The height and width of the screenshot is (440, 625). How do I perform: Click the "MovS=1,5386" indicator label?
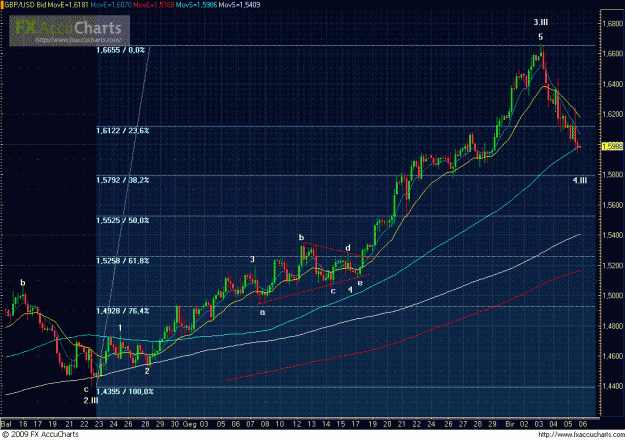click(197, 5)
